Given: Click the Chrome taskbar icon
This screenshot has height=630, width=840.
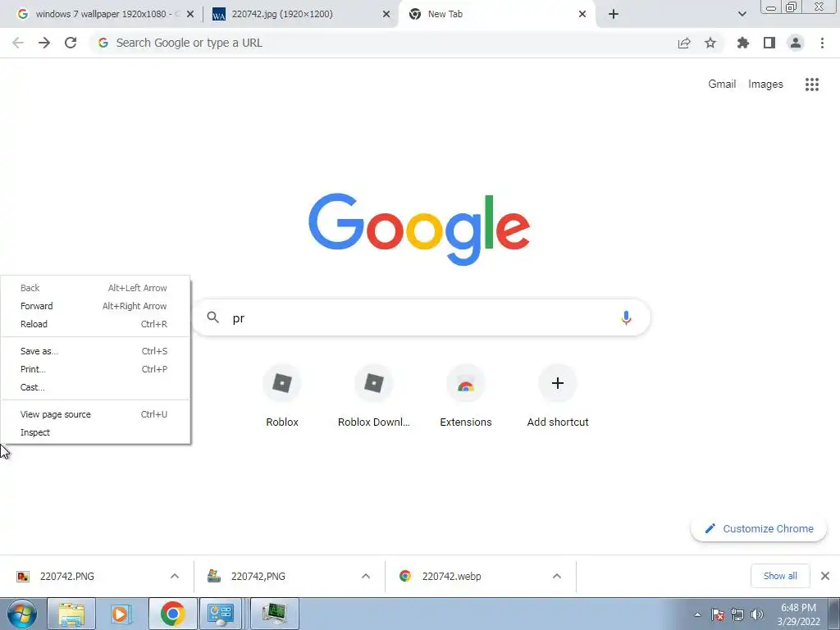Looking at the screenshot, I should click(x=172, y=614).
